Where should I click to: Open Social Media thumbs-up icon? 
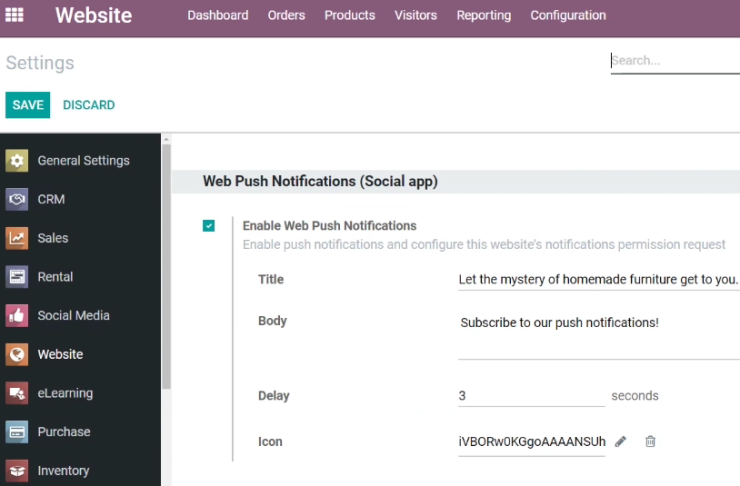tap(17, 315)
